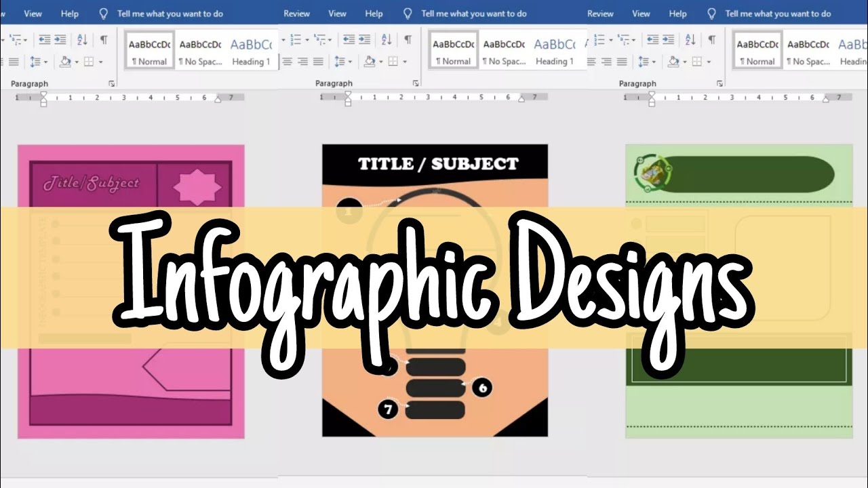Apply No Spacing style in the green infographic window
This screenshot has height=488, width=868.
coord(807,50)
